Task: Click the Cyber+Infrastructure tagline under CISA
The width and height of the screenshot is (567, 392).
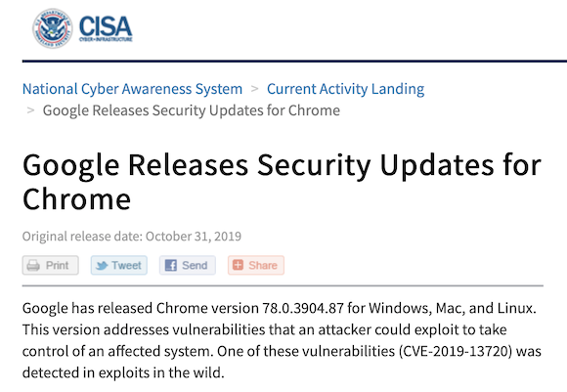Action: click(x=106, y=39)
